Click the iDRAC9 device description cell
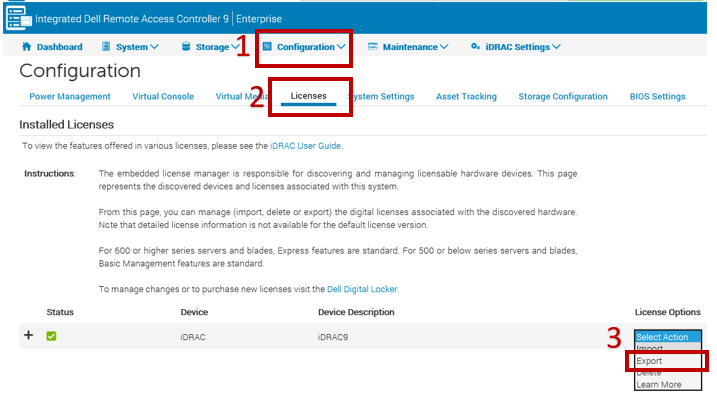Viewport: 717px width, 397px height. tap(333, 337)
